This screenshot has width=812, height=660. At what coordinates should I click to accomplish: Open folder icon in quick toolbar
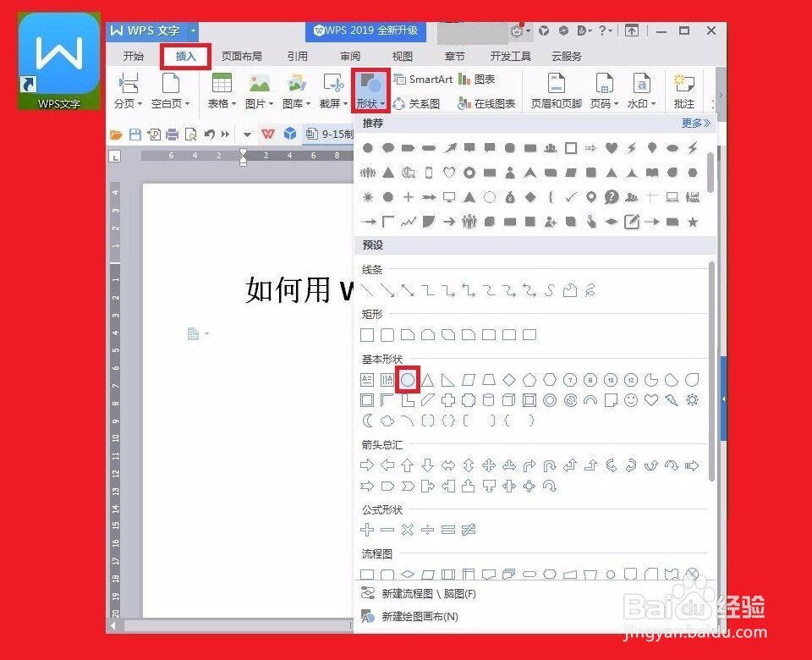click(x=116, y=135)
